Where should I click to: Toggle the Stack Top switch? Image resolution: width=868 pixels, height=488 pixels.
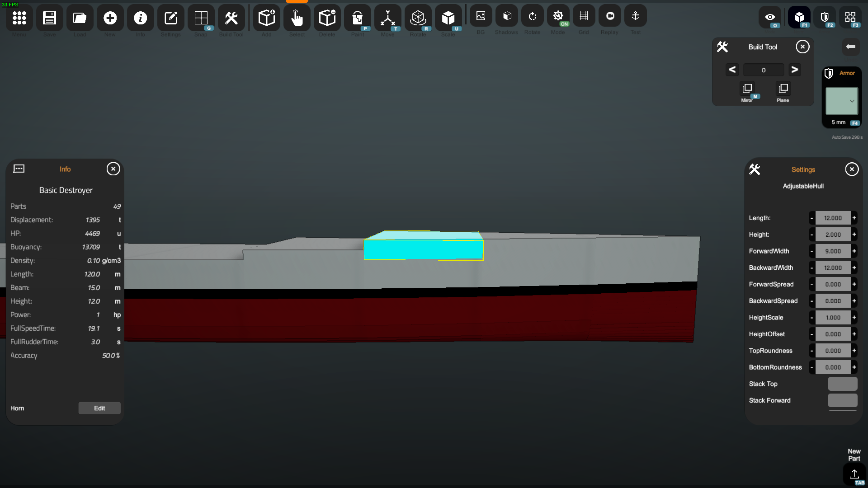tap(842, 384)
